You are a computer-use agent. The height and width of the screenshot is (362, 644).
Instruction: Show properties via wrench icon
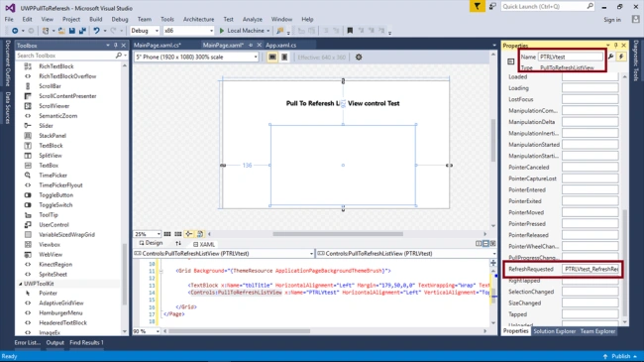click(x=610, y=57)
